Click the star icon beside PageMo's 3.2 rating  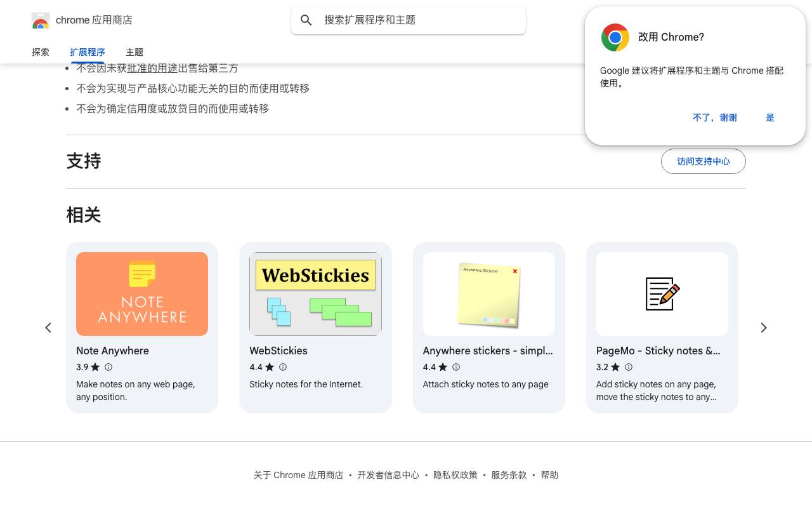[615, 367]
